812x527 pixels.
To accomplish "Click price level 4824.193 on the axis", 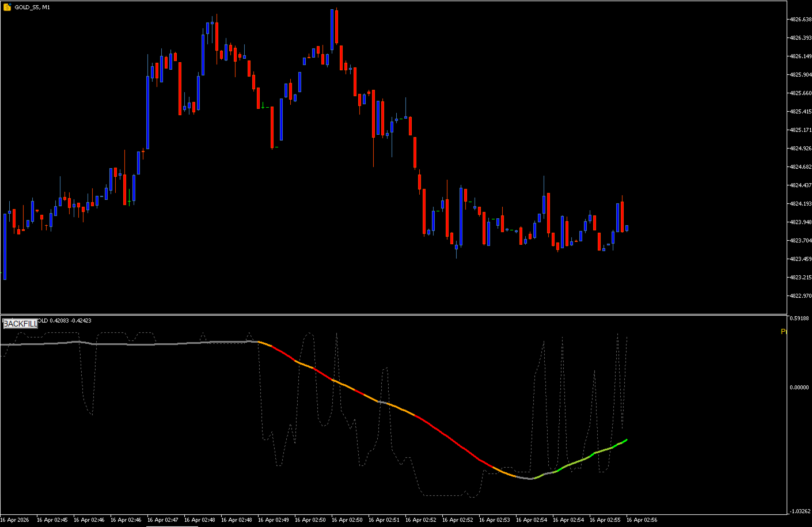I will click(800, 204).
